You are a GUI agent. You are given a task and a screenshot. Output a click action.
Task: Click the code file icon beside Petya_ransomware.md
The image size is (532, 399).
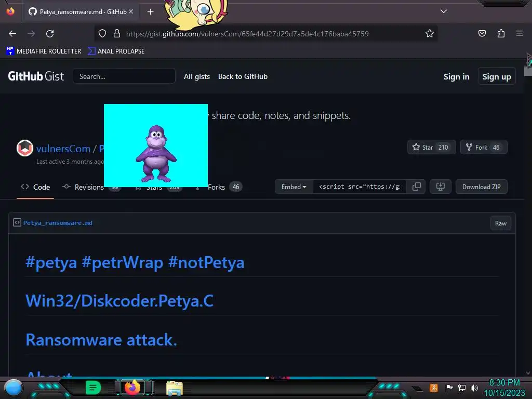17,222
